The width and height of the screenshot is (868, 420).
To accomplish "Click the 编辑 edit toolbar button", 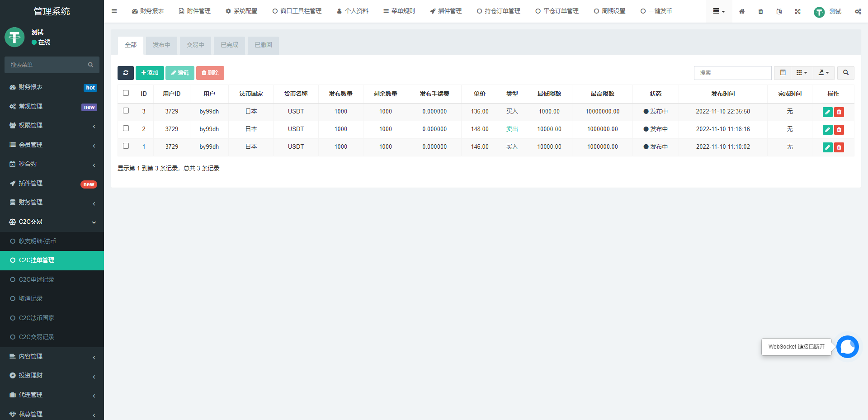I will [180, 73].
